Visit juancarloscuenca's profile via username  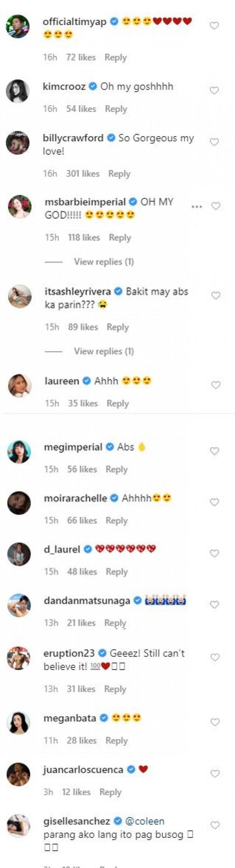tap(83, 769)
